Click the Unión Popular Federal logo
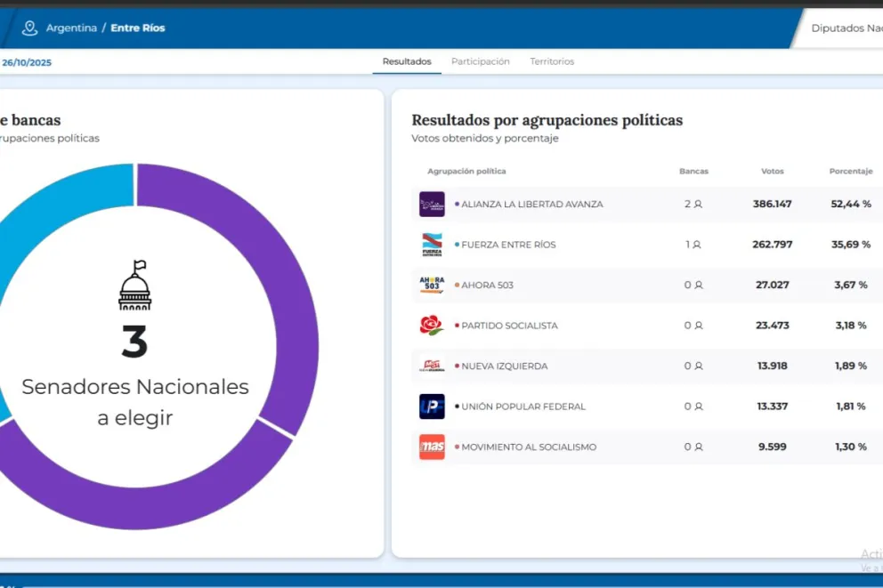 pyautogui.click(x=432, y=407)
